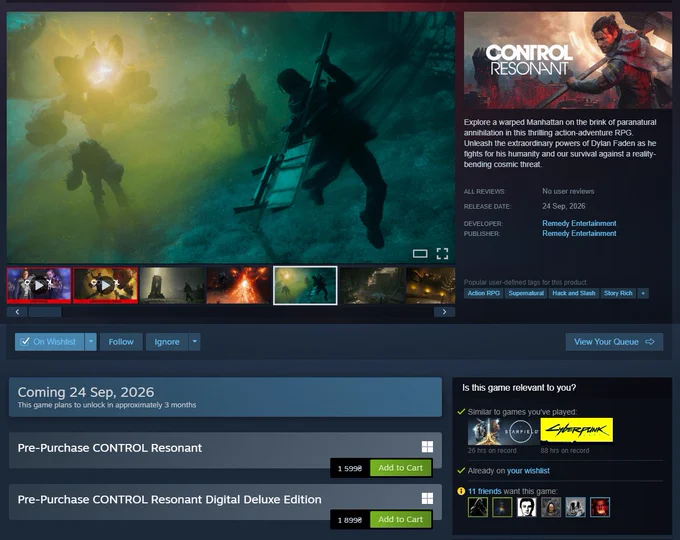Uncheck the On Wishlist checkbox button
The width and height of the screenshot is (680, 540).
click(x=49, y=342)
